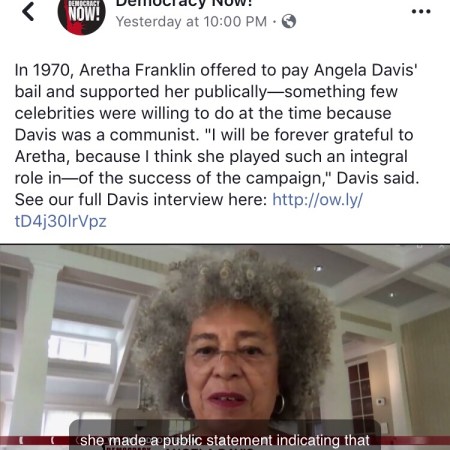Open the Democracy Now! page name
This screenshot has width=450, height=450.
click(x=184, y=3)
